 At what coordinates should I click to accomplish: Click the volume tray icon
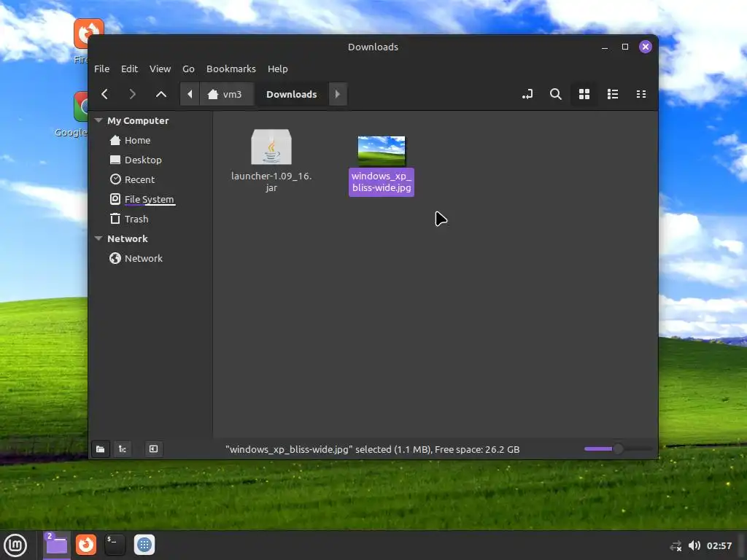(694, 545)
